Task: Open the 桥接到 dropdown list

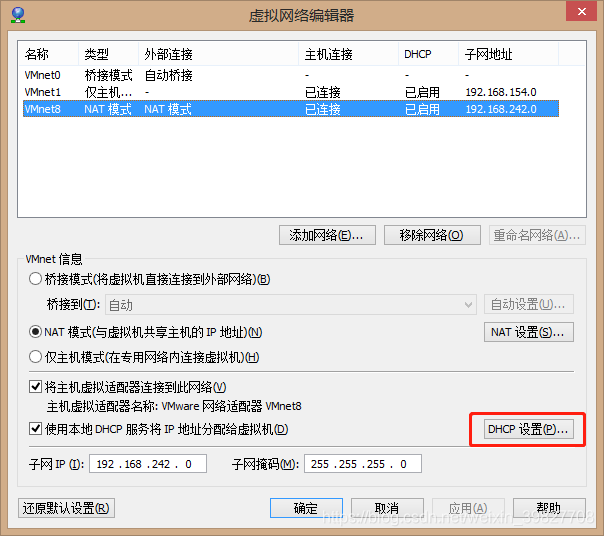Action: pyautogui.click(x=291, y=305)
